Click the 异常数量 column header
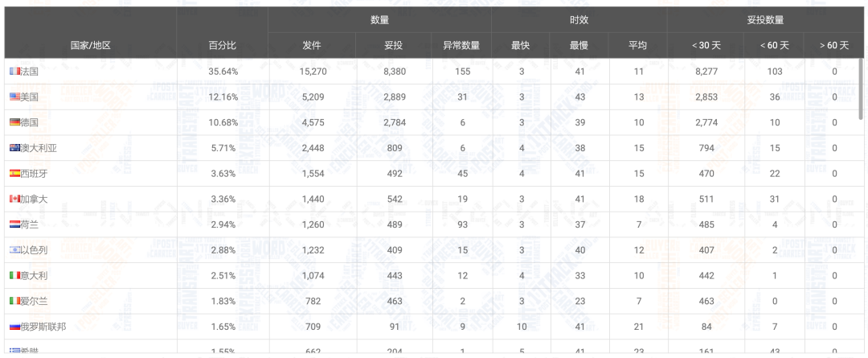Image resolution: width=868 pixels, height=358 pixels. (x=461, y=45)
